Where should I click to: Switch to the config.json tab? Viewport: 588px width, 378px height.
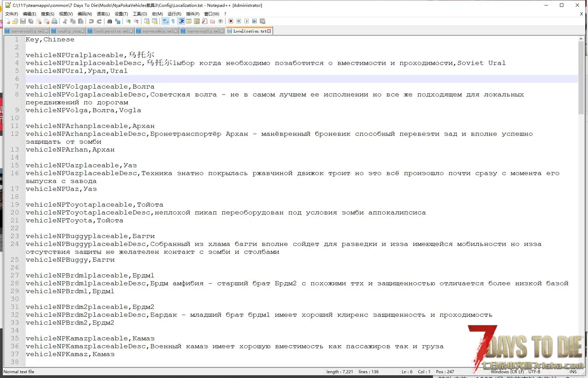tap(69, 31)
